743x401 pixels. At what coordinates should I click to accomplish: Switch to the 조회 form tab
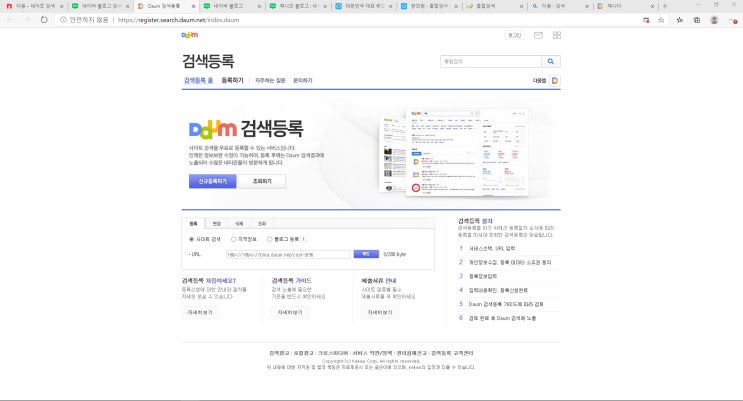click(262, 223)
